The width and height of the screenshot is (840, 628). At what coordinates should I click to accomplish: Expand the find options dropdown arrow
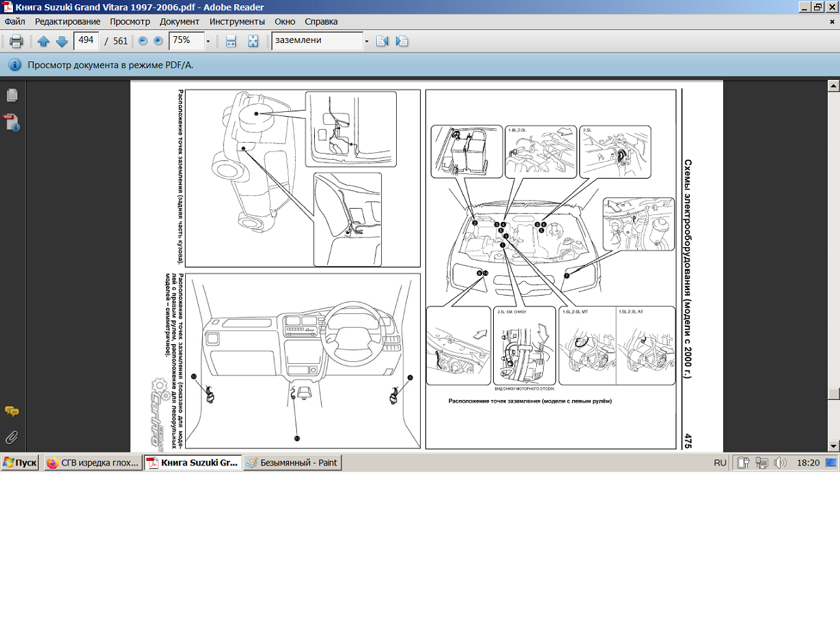click(x=367, y=41)
